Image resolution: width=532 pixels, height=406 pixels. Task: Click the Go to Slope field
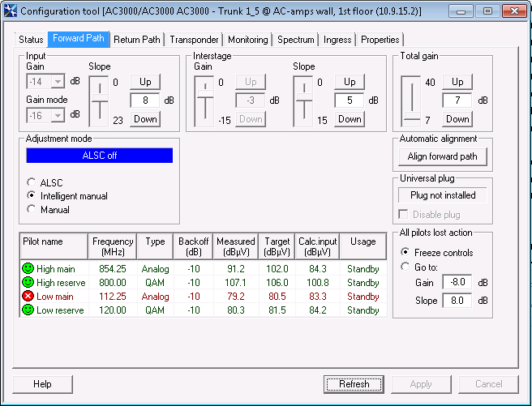pos(457,301)
